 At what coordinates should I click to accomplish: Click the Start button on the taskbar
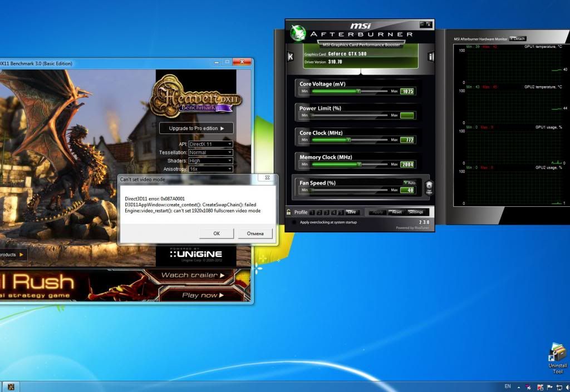pos(10,386)
